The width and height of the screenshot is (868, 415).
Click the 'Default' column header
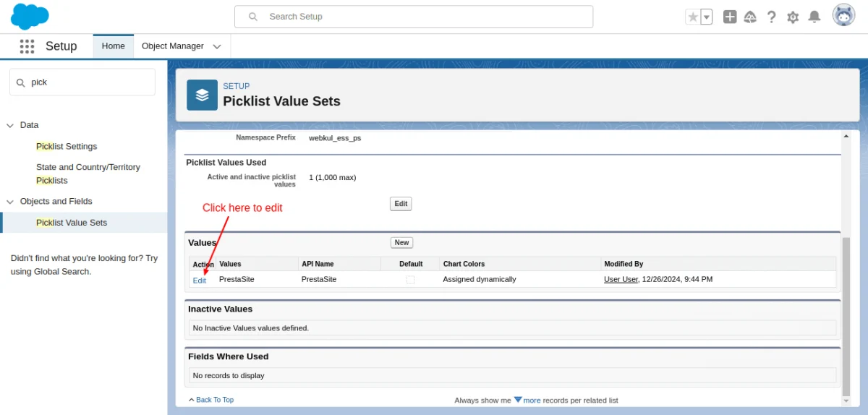point(411,264)
